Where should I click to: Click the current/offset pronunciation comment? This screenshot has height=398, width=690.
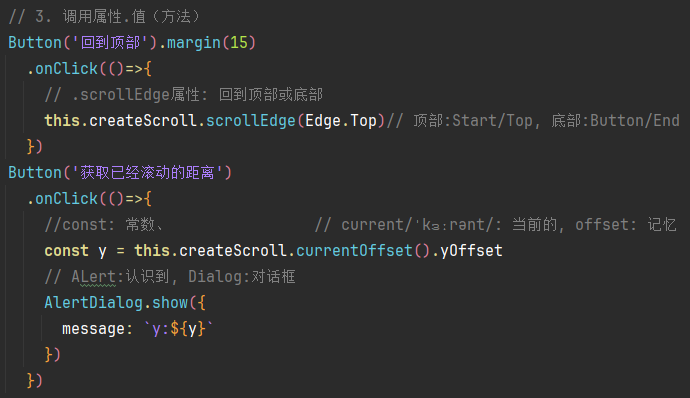(495, 225)
